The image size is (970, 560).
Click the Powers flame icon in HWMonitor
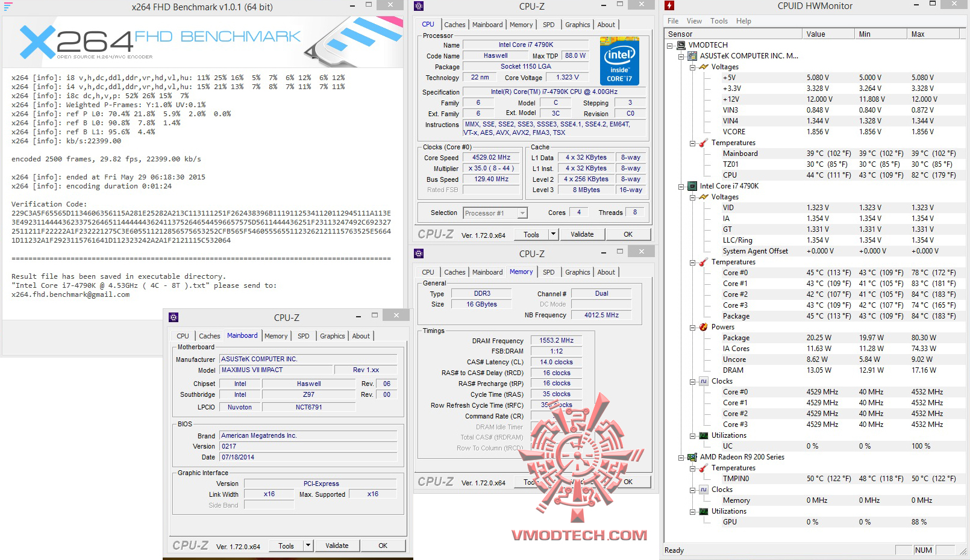(x=704, y=327)
